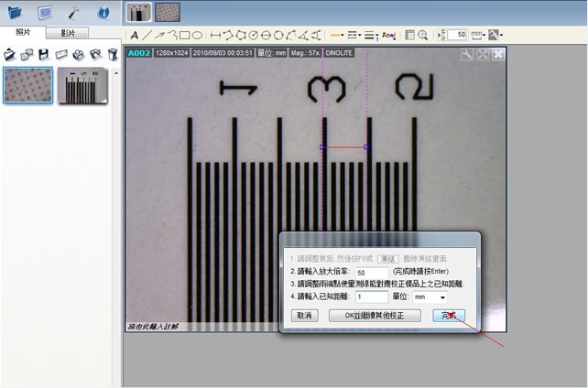Open folder in photo panel toolbar
This screenshot has width=588, height=388.
point(10,54)
